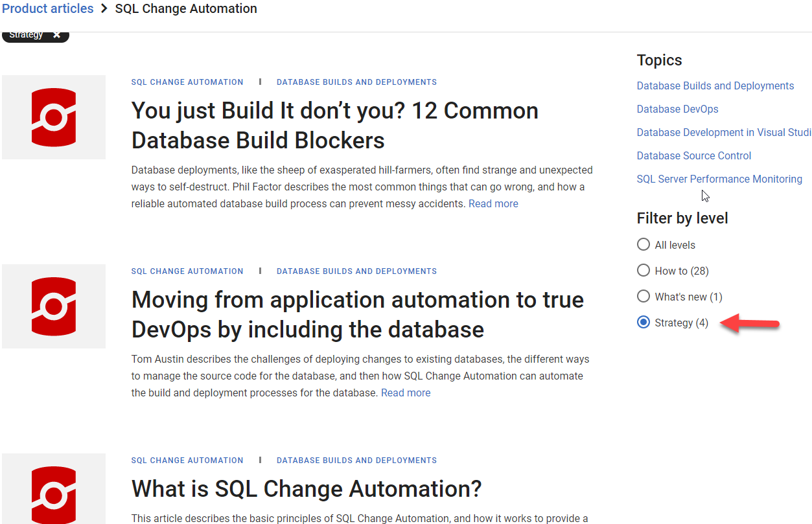Open Database Builds and Deployments topic

click(715, 86)
